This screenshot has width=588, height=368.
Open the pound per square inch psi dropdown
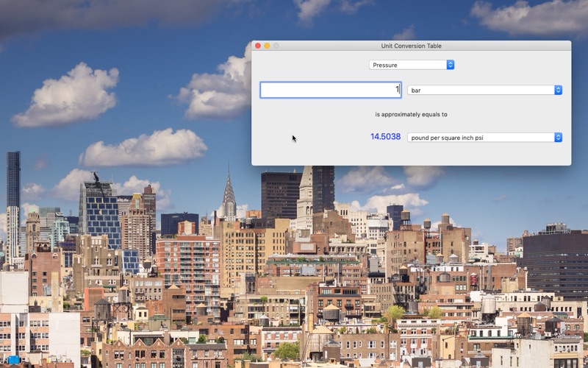[x=484, y=138]
